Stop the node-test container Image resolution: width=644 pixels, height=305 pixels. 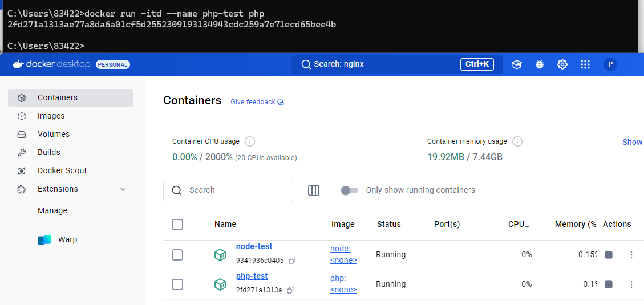pos(609,255)
